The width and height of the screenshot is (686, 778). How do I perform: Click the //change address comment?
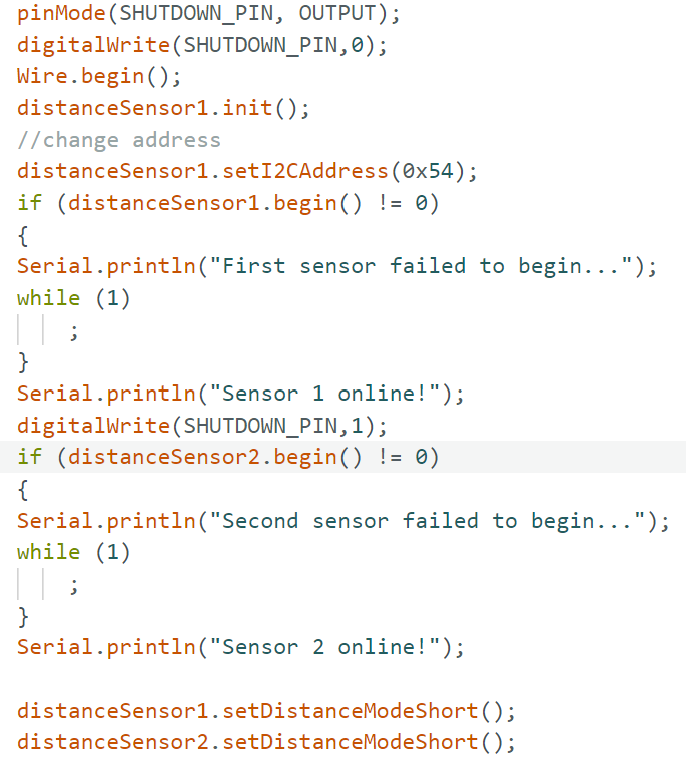(119, 140)
